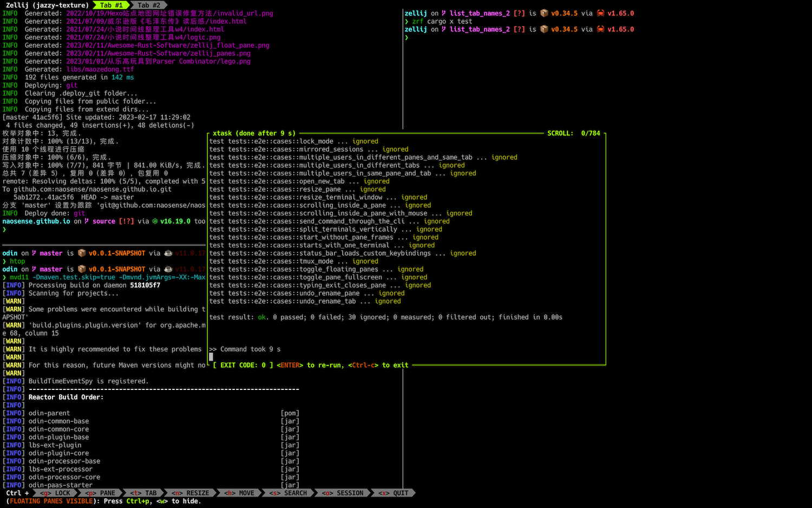Click the zellij_float_pane.png generated line
This screenshot has height=508, width=812.
(x=136, y=45)
